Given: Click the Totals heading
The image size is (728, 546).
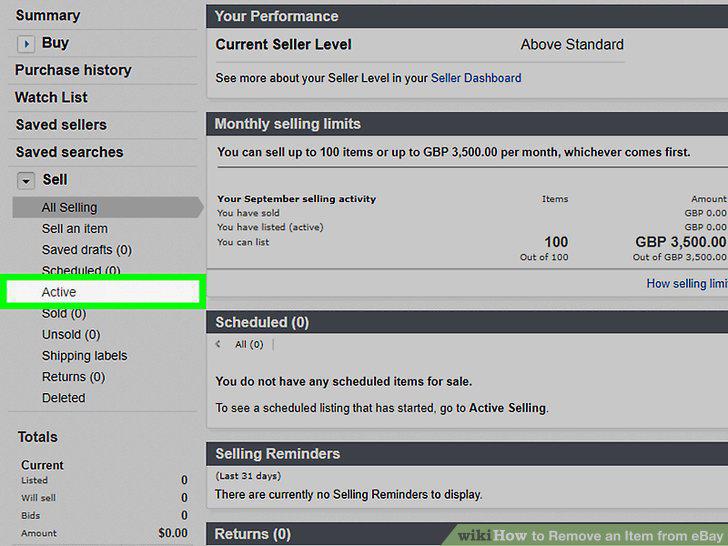Looking at the screenshot, I should pos(38,437).
